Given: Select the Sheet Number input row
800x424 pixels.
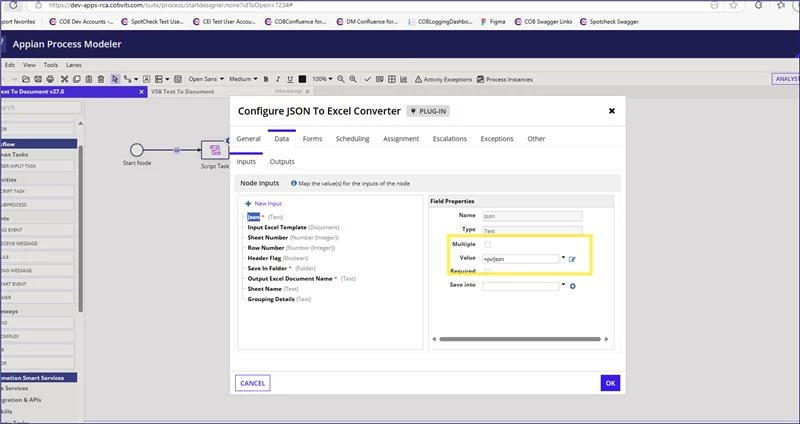Looking at the screenshot, I should [293, 238].
